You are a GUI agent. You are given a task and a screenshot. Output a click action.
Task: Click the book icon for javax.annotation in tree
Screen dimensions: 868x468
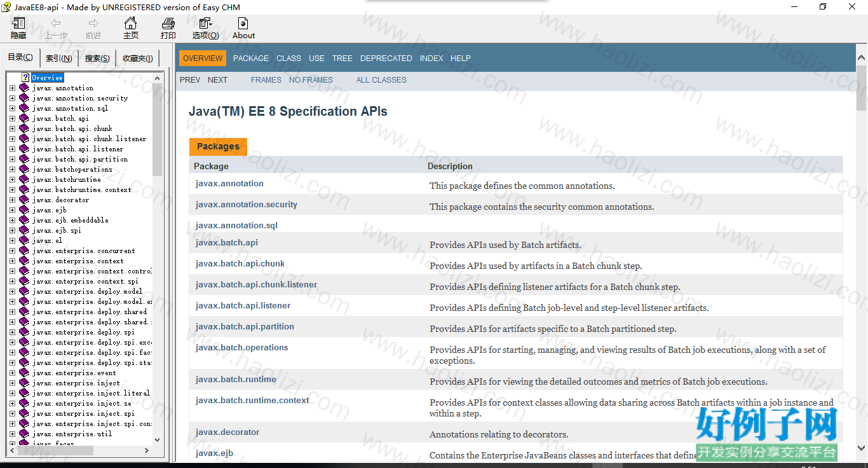24,88
